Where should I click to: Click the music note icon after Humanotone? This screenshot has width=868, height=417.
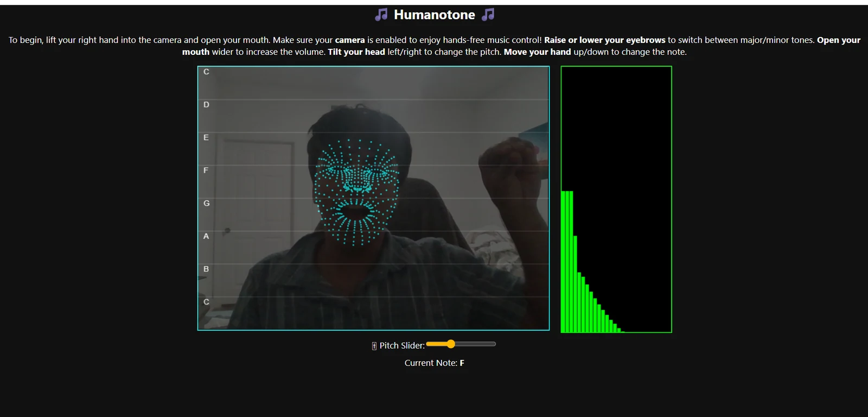(488, 15)
